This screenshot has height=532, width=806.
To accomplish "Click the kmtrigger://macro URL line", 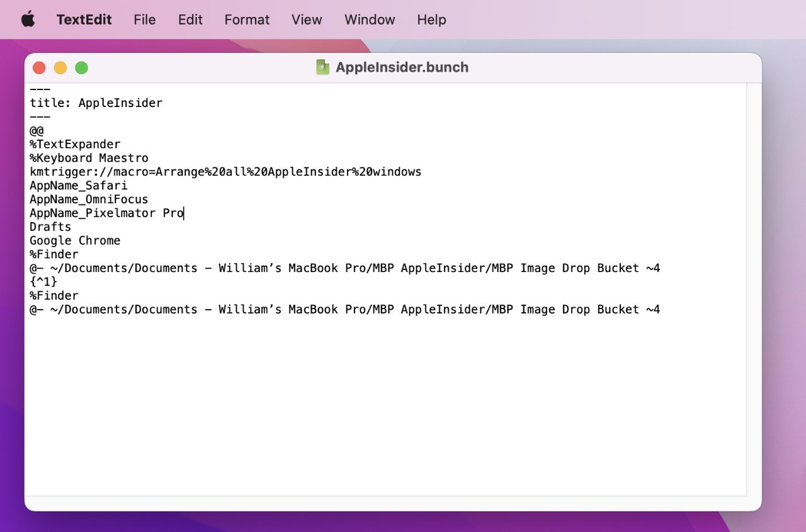I will 225,172.
